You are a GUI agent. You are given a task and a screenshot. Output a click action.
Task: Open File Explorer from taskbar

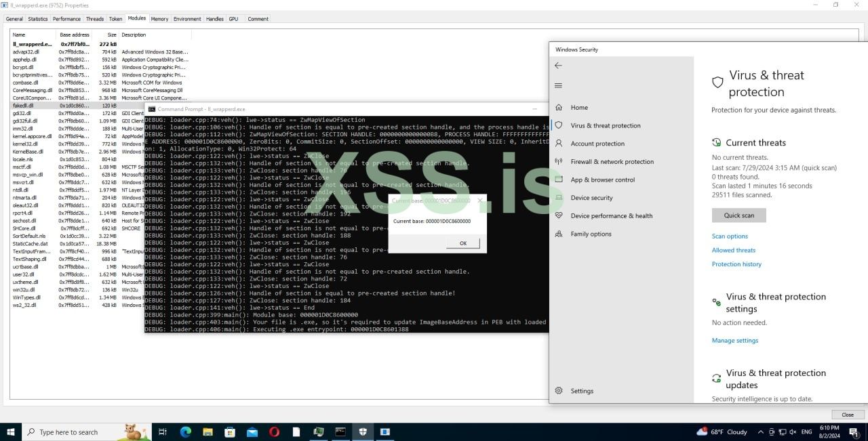point(208,432)
